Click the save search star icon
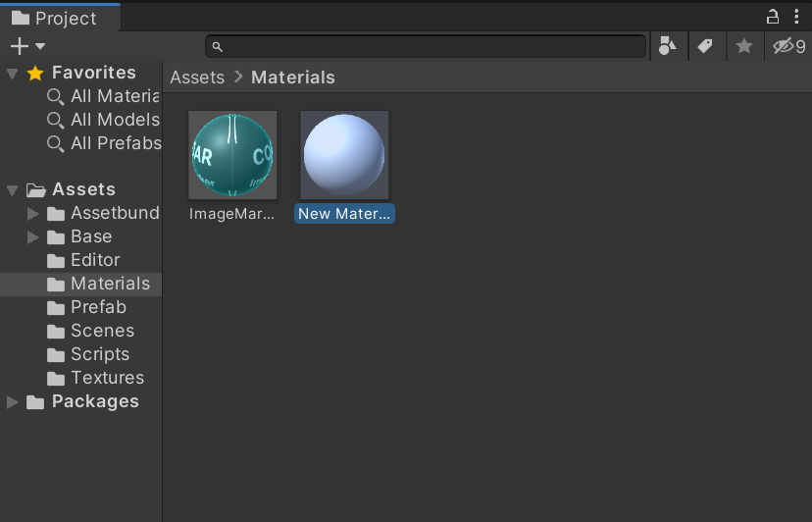The width and height of the screenshot is (812, 522). (x=744, y=46)
